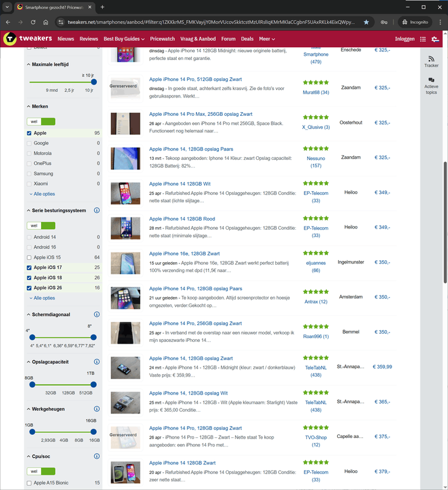The width and height of the screenshot is (448, 490).
Task: Click the Tweakers logo icon
Action: pos(10,39)
